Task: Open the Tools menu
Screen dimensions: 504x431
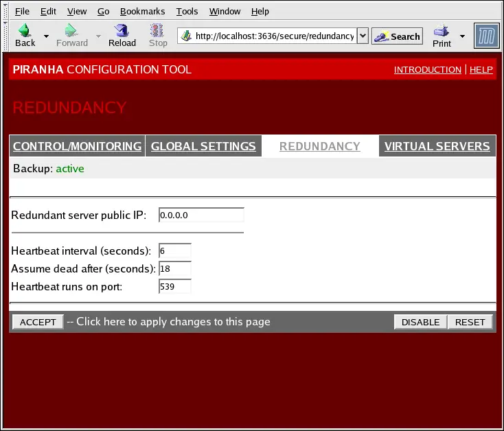Action: click(187, 11)
